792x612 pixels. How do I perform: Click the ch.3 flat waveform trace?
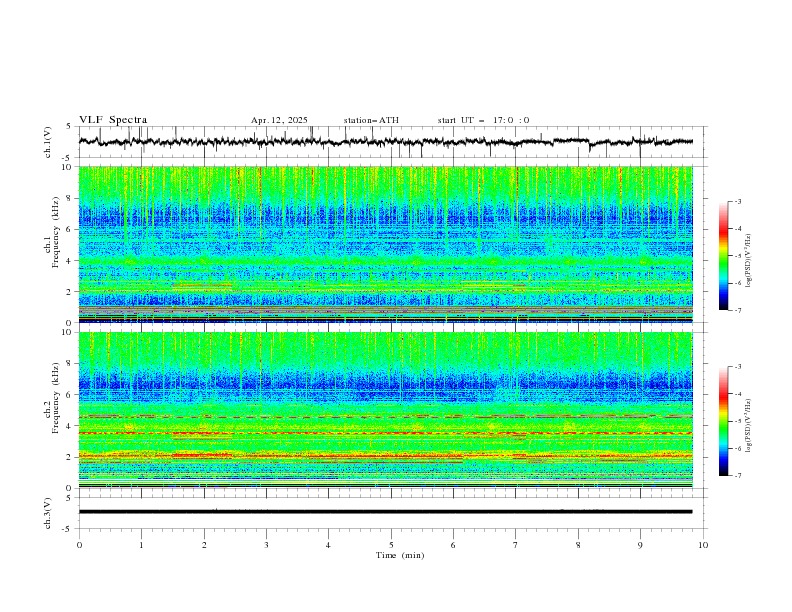[386, 512]
